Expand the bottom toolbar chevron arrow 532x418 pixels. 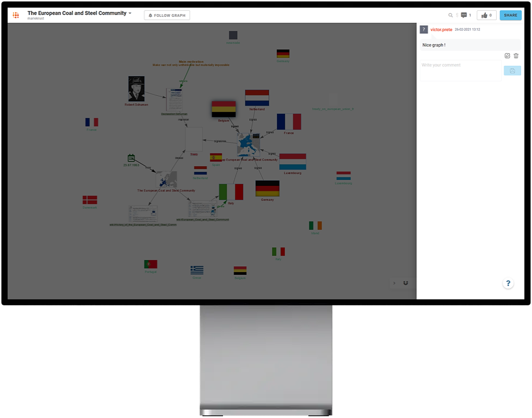(x=394, y=283)
